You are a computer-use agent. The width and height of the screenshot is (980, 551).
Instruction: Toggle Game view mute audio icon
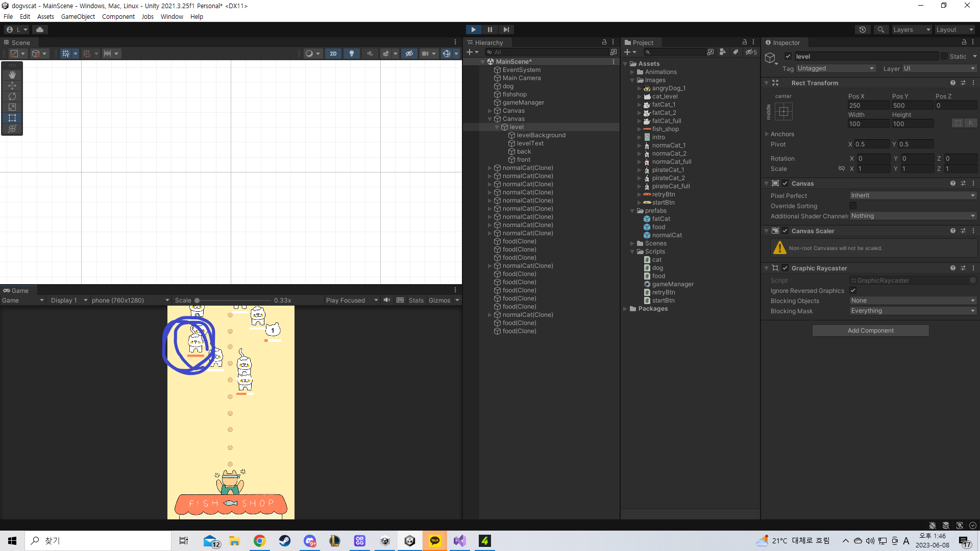(x=387, y=300)
